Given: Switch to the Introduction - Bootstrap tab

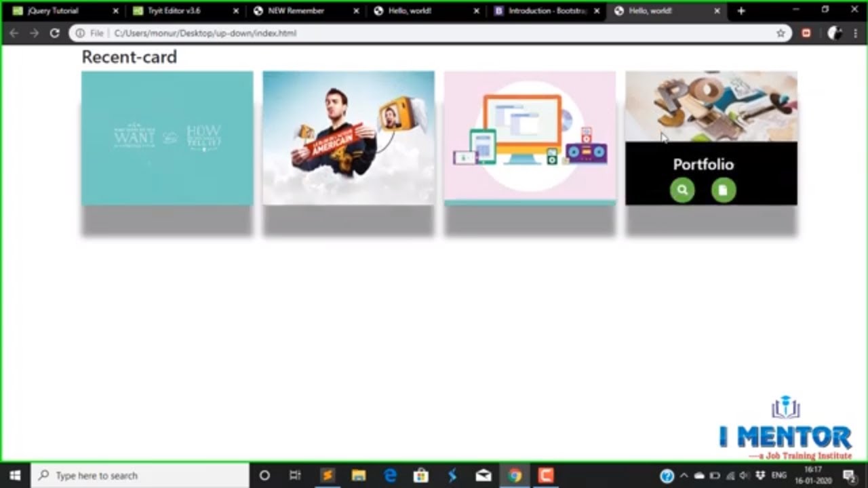Looking at the screenshot, I should tap(546, 11).
